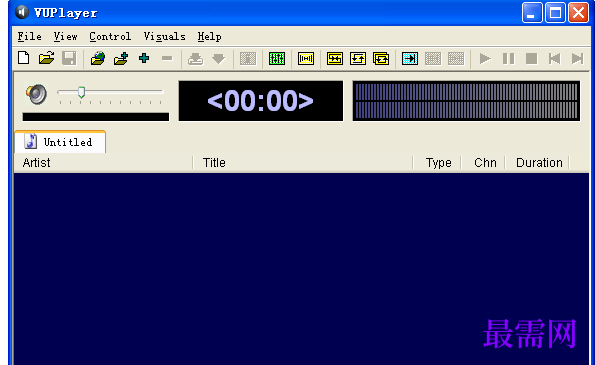Click the Next track button
Image resolution: width=595 pixels, height=365 pixels.
578,59
